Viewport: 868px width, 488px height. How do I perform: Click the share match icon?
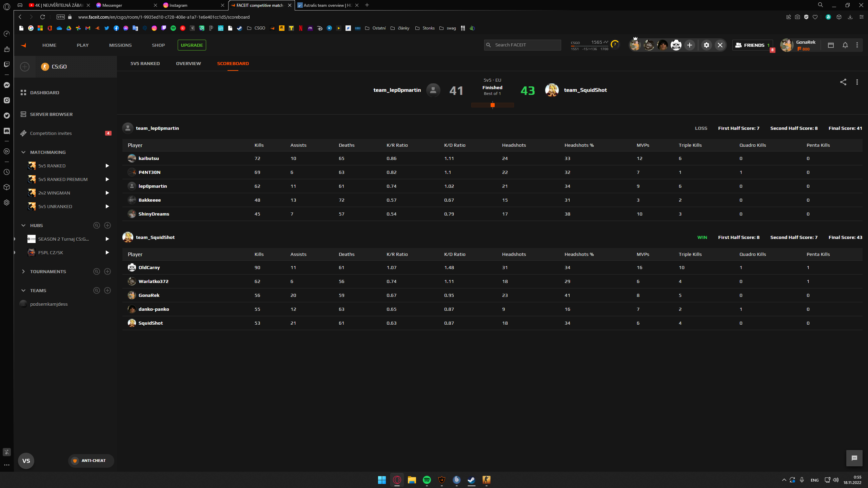tap(843, 82)
